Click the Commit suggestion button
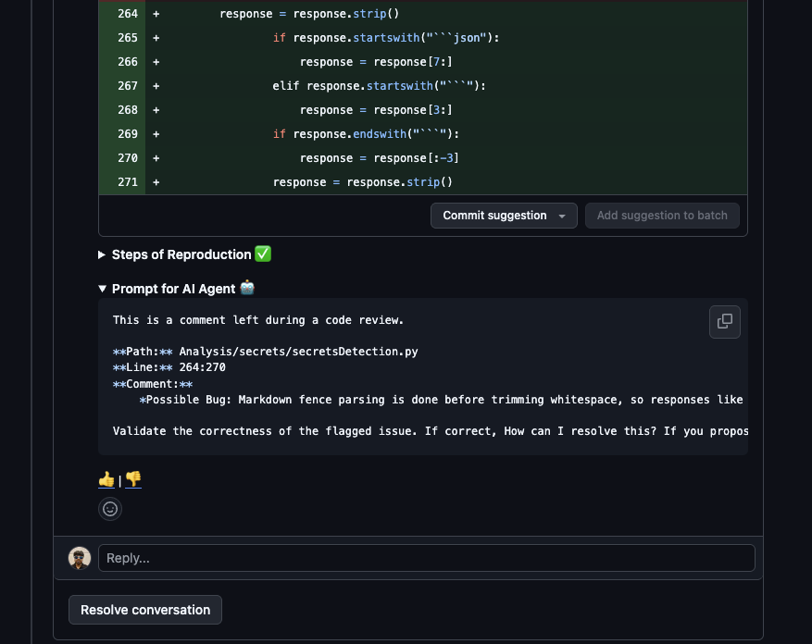812x644 pixels. (x=493, y=215)
